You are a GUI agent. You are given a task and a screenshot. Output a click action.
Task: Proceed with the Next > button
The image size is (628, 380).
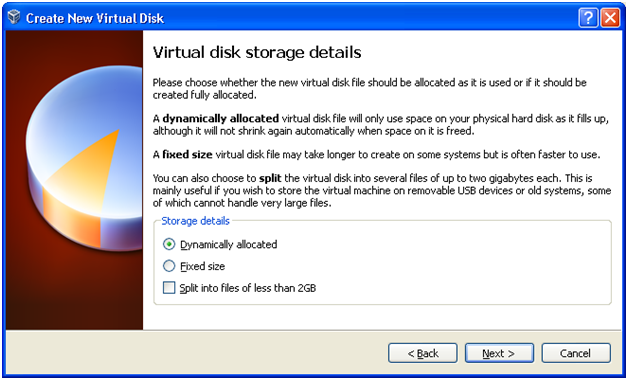coord(499,353)
